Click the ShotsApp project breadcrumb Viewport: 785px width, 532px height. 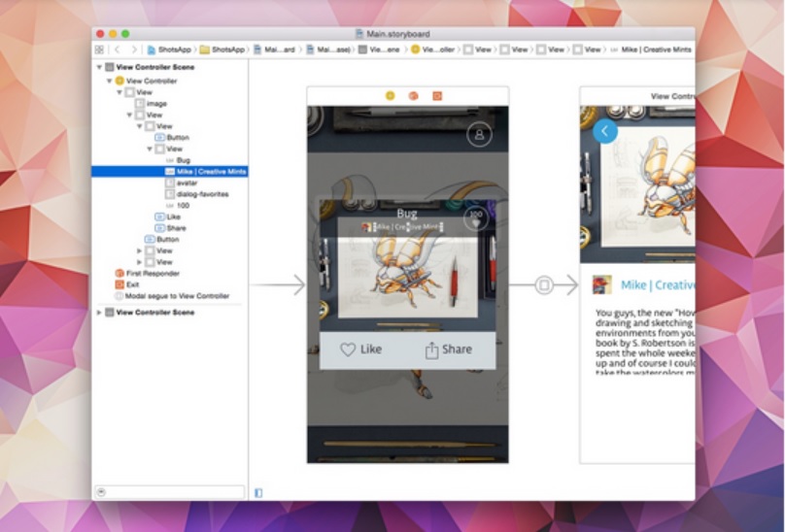[x=169, y=50]
